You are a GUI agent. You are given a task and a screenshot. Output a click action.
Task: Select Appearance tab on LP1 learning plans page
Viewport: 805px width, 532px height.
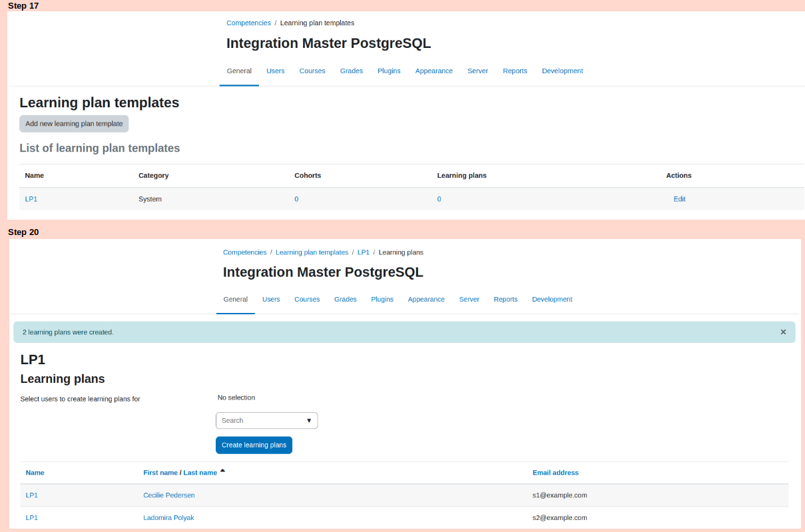tap(426, 300)
